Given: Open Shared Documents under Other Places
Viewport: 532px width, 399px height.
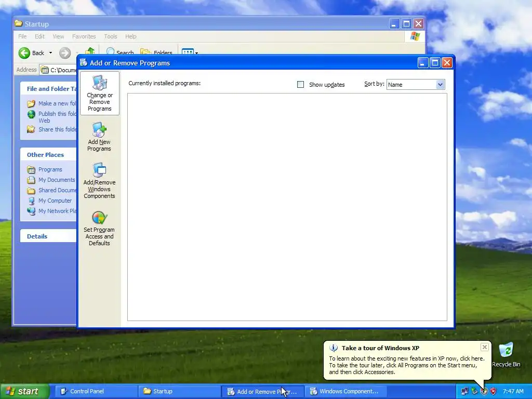Looking at the screenshot, I should 52,190.
